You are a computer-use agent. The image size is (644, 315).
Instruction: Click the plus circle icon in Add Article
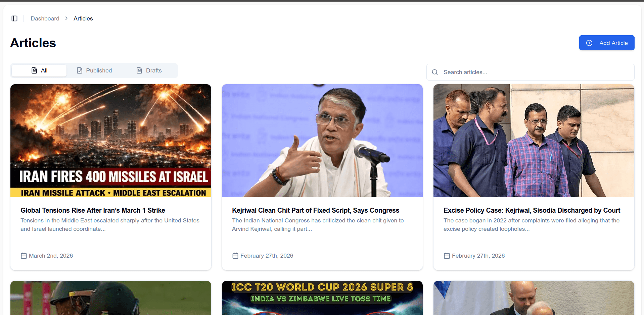(589, 43)
